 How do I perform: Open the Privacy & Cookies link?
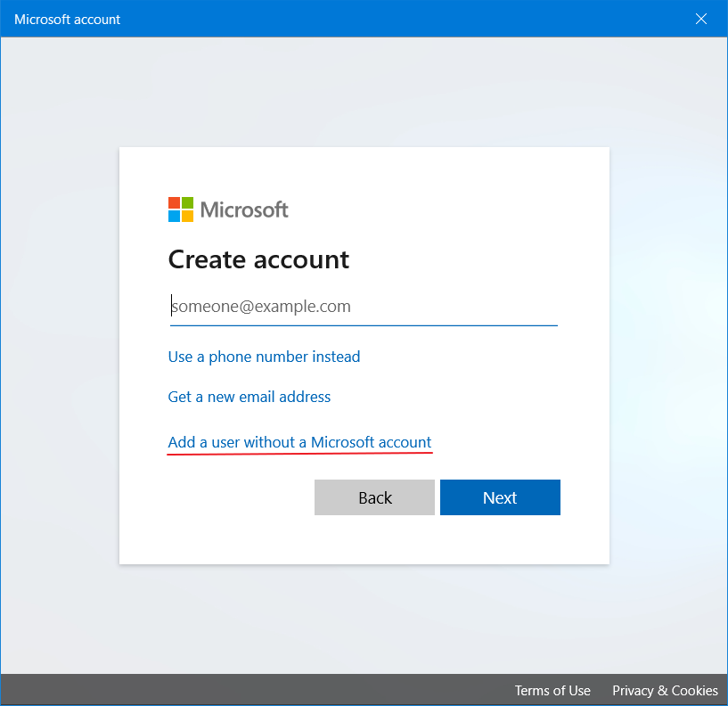click(665, 691)
